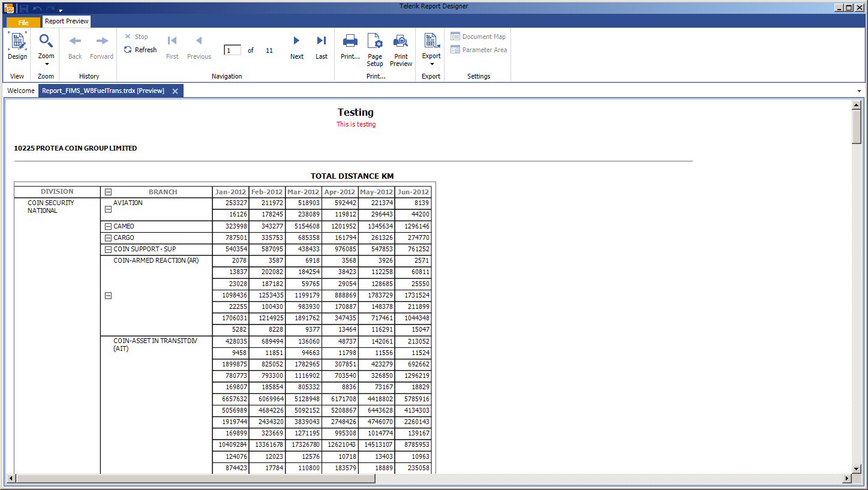Minimize the Telerik Report Designer window
868x490 pixels.
[x=838, y=8]
